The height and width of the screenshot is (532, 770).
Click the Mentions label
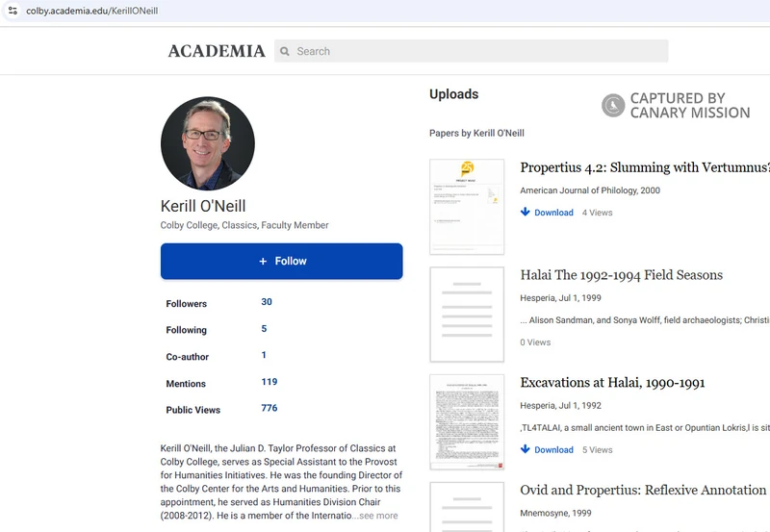pyautogui.click(x=186, y=384)
